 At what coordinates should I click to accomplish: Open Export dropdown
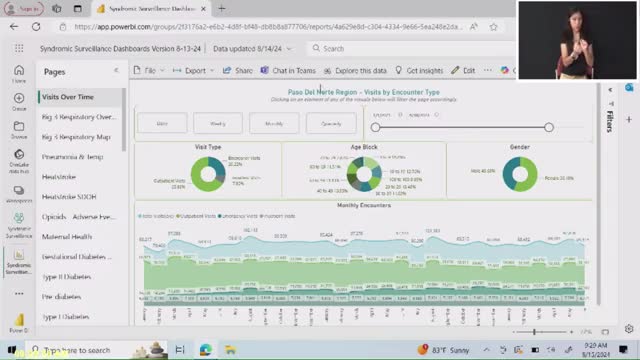coord(193,71)
